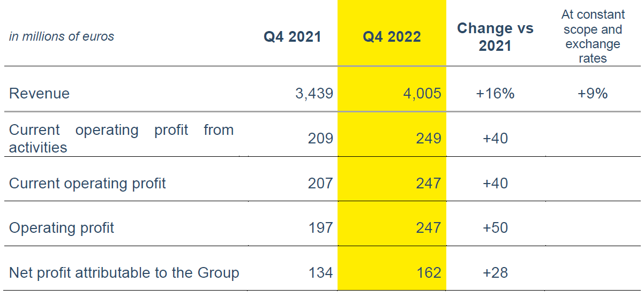Click the +9% constant scope cell
This screenshot has width=644, height=297.
(593, 94)
